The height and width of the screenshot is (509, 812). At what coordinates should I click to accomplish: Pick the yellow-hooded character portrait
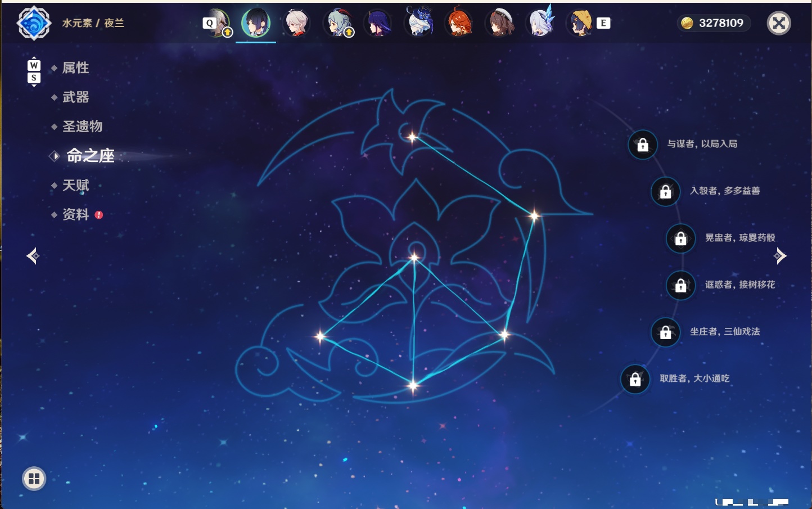point(581,23)
